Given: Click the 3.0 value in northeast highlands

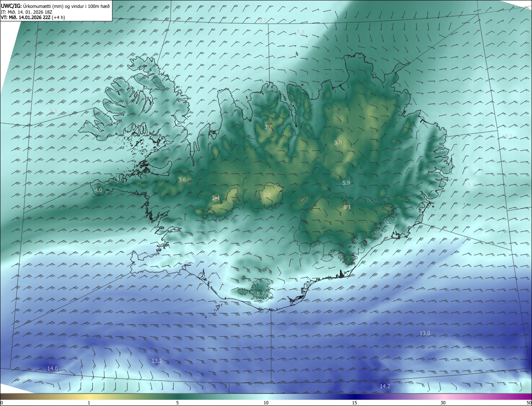Looking at the screenshot, I should point(338,143).
